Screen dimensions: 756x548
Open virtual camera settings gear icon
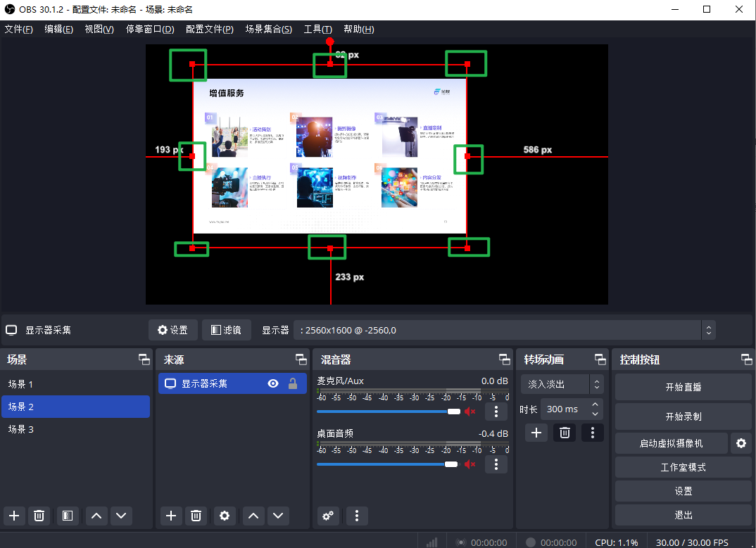pyautogui.click(x=741, y=443)
